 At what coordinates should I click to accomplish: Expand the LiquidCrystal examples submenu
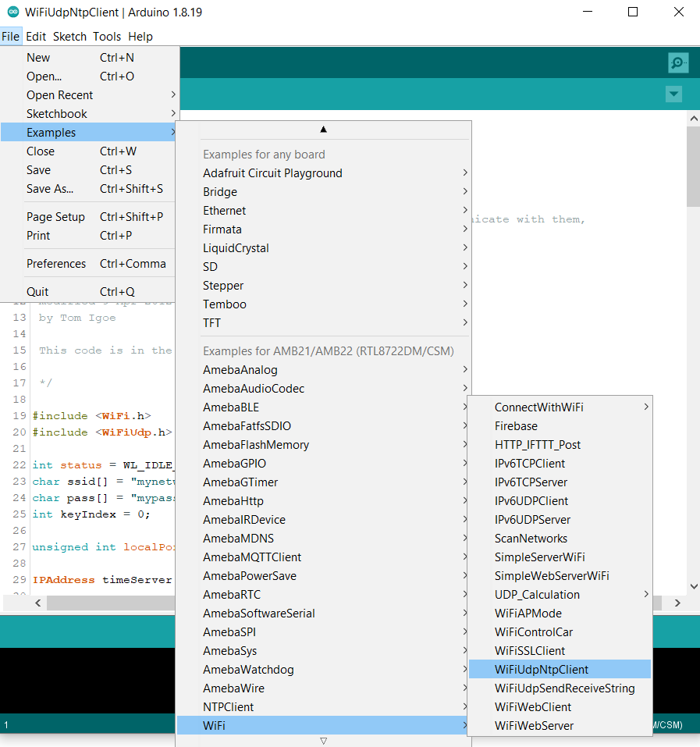pyautogui.click(x=323, y=248)
